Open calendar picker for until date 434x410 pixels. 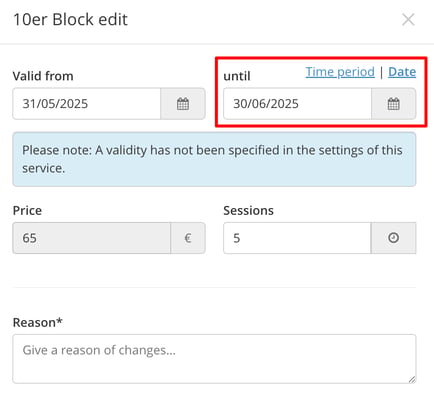point(393,104)
